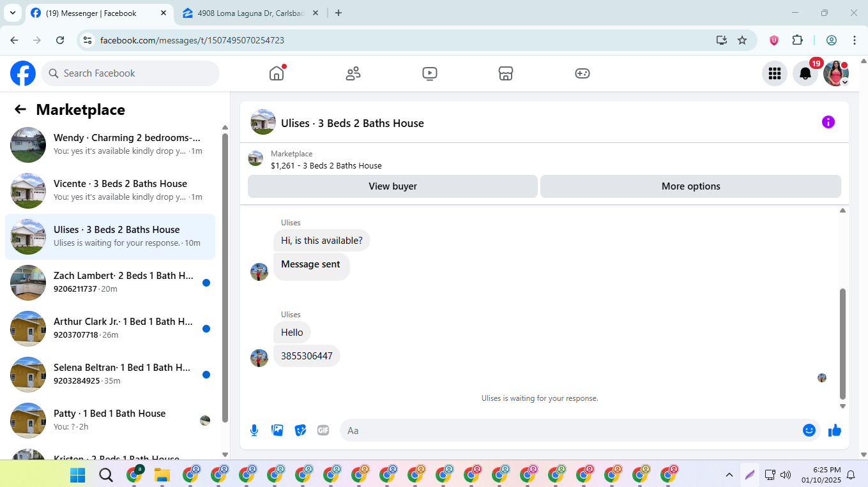Click the Marketplace listing thumbnail

click(x=255, y=159)
